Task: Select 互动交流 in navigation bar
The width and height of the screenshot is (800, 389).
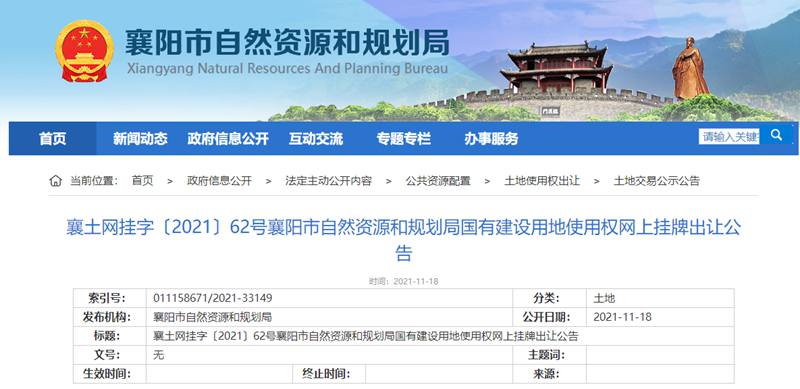Action: (x=316, y=138)
